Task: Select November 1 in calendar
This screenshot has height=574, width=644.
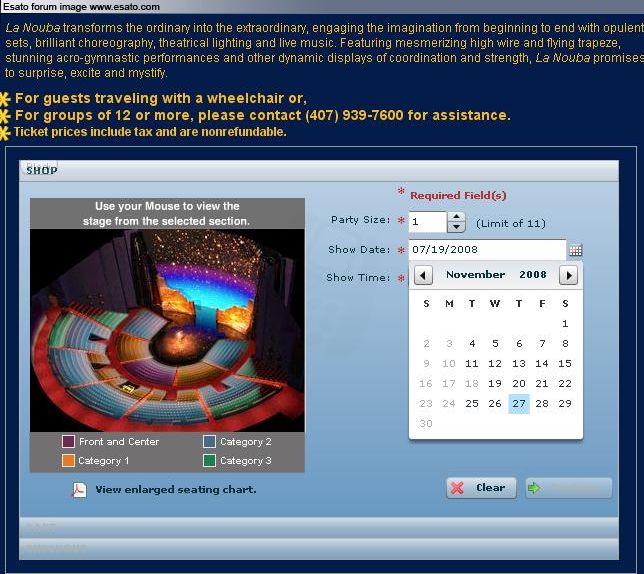Action: point(565,324)
